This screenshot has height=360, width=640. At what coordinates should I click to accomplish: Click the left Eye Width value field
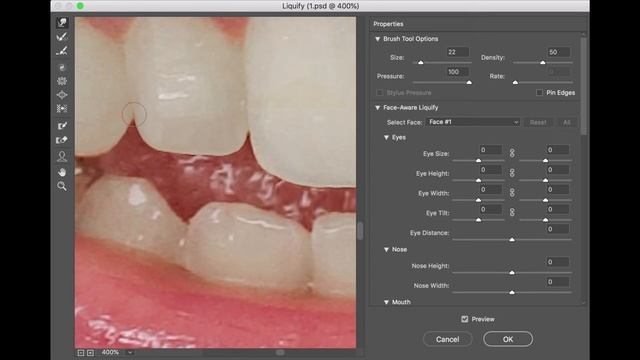point(491,189)
